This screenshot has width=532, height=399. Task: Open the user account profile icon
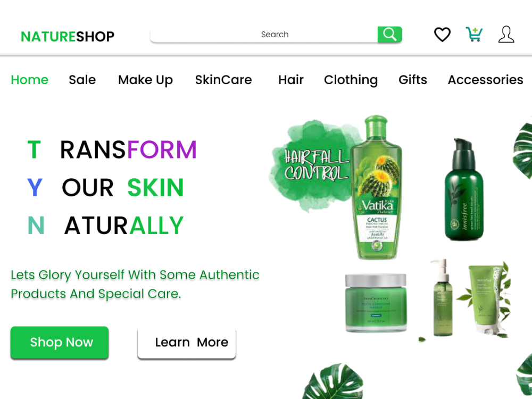(506, 34)
